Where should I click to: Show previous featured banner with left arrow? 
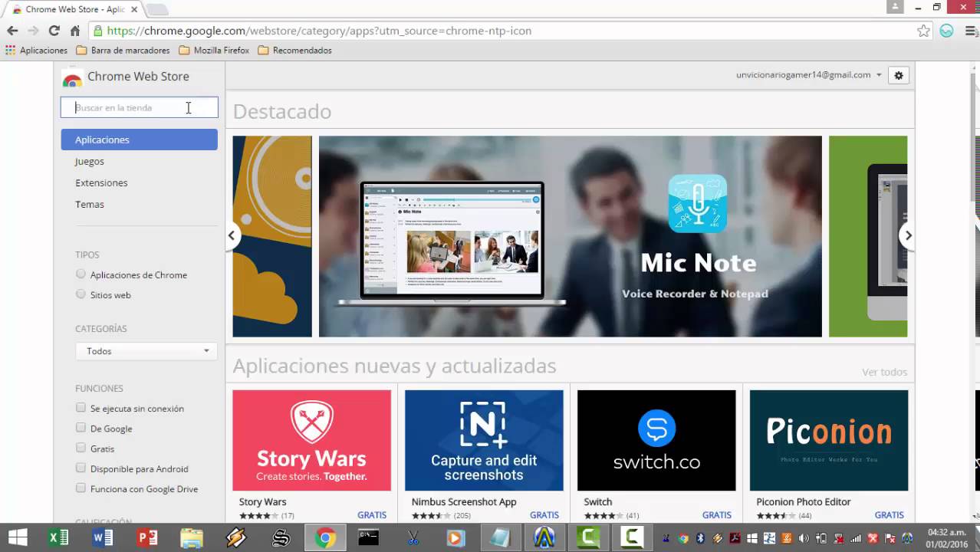point(232,235)
